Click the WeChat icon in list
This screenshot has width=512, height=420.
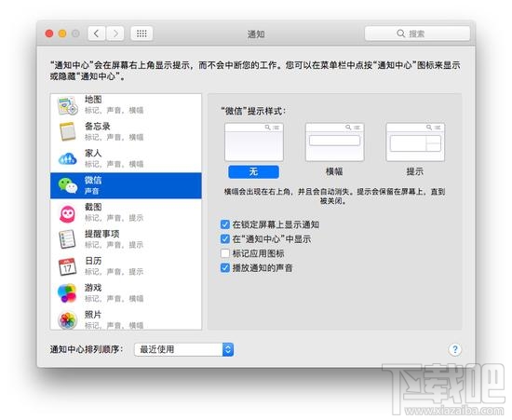[x=68, y=185]
